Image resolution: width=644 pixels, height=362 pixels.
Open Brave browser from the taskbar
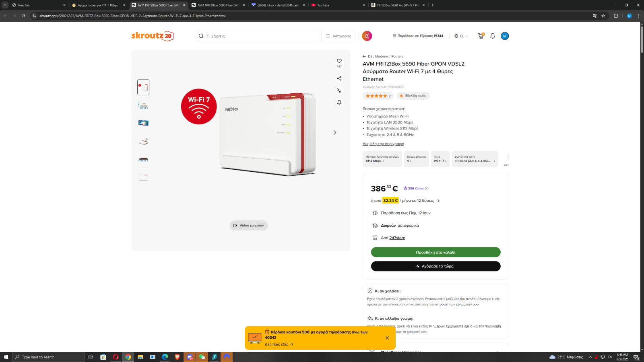(x=178, y=357)
